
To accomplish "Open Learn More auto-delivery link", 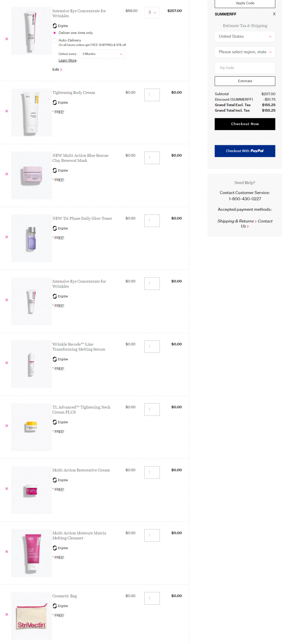I will pos(67,60).
